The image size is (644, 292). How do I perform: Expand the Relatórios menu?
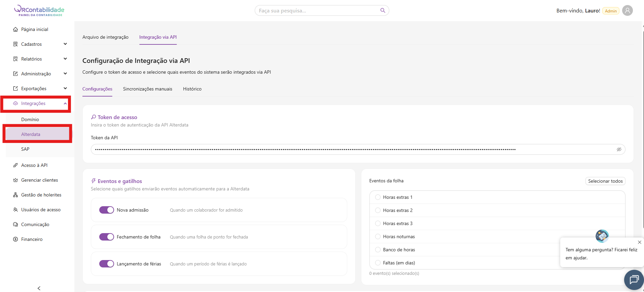[65, 59]
